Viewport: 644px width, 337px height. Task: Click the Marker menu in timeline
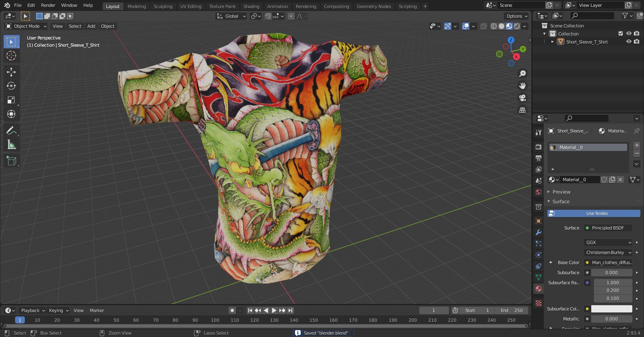97,310
